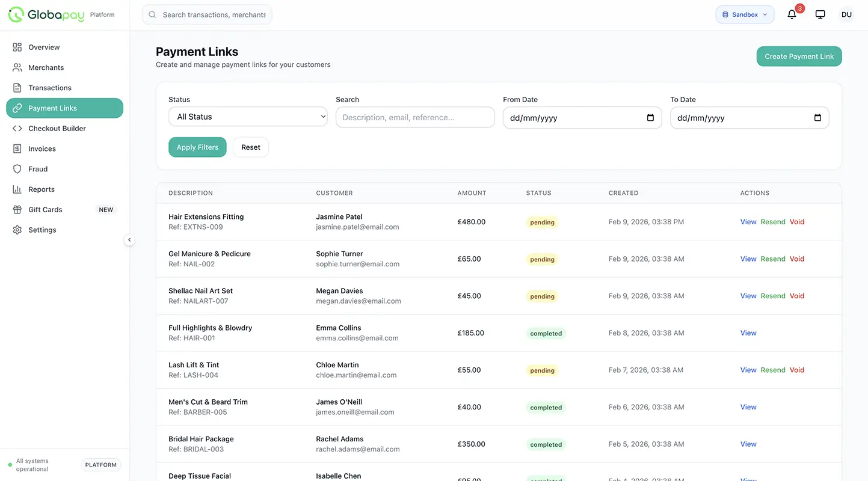Click pending status badge for Jasmine Patel
Image resolution: width=868 pixels, height=481 pixels.
tap(542, 222)
